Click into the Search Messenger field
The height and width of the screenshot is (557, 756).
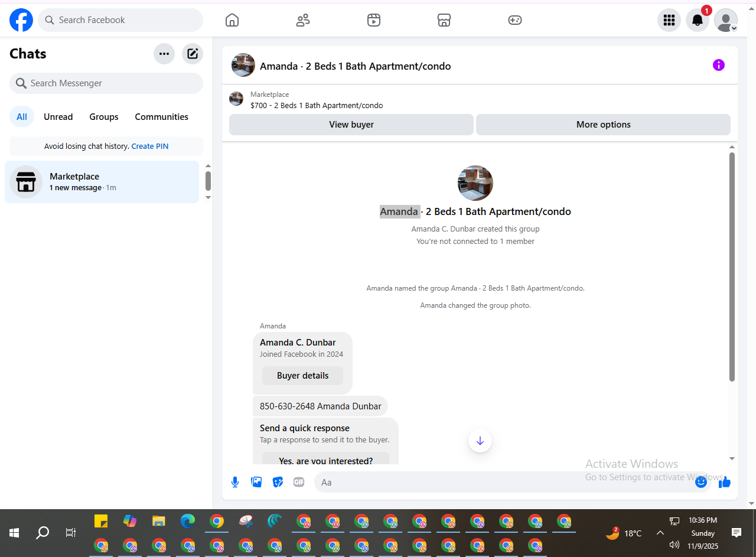106,83
